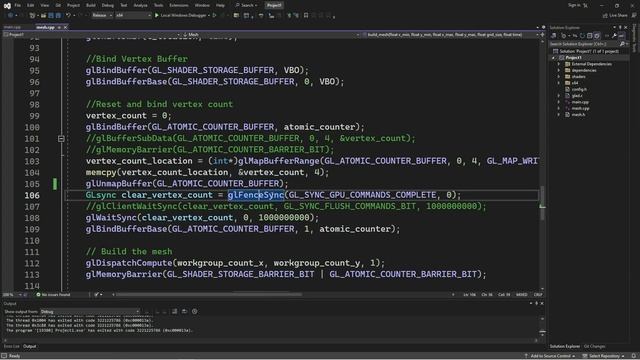Open the Project1 scope dropdown in navigation bar
This screenshot has height=360, width=640.
[91, 35]
